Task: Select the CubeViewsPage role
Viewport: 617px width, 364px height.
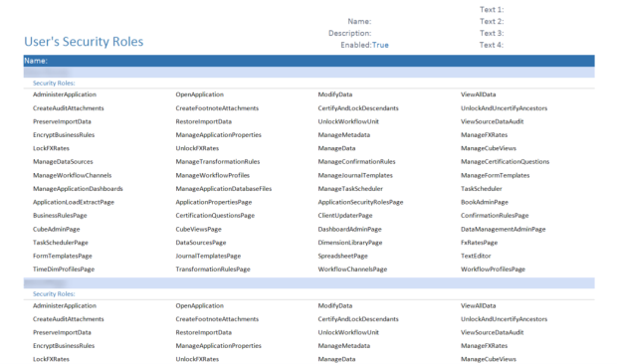Action: 198,229
